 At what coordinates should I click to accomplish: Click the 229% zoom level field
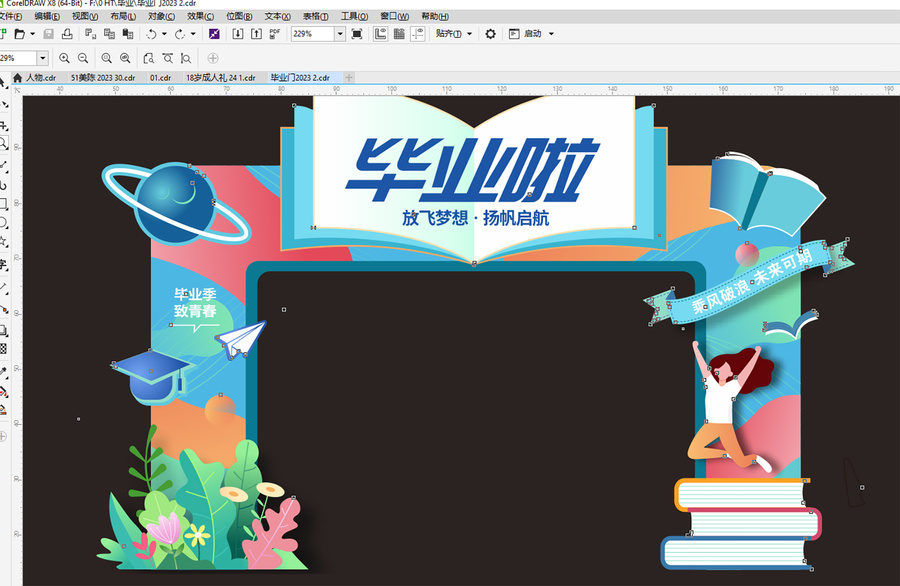[313, 34]
